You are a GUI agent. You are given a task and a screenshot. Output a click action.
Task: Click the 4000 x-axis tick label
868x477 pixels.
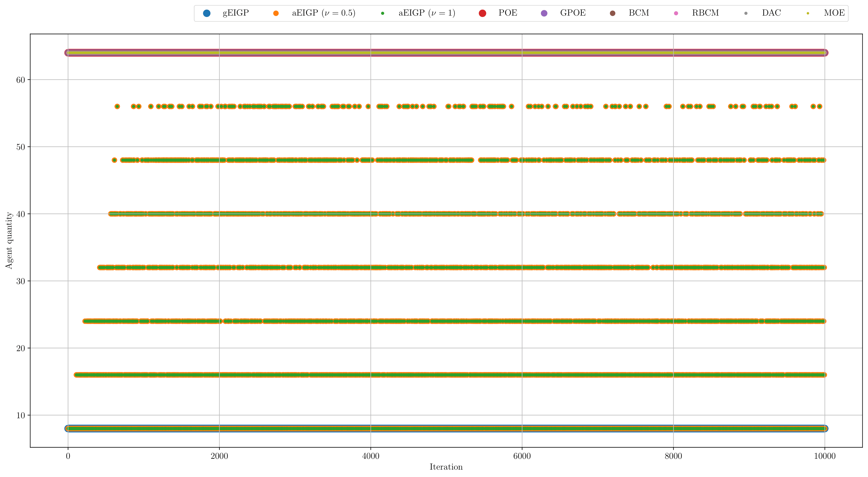click(371, 456)
